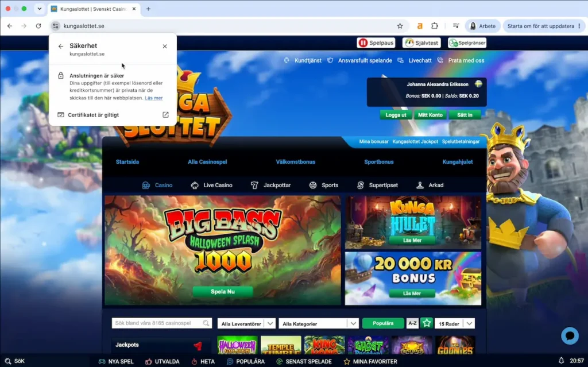This screenshot has height=367, width=588.
Task: Open the Jackpottar tab
Action: pyautogui.click(x=271, y=185)
